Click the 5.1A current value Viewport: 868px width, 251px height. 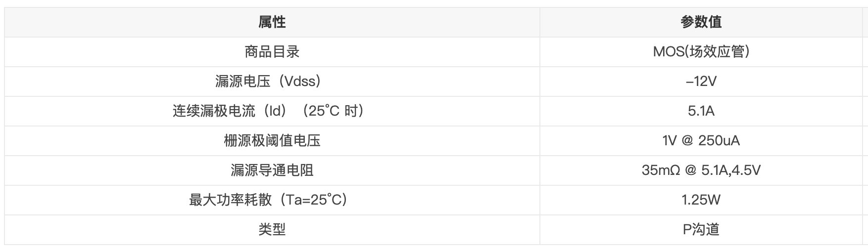click(701, 111)
